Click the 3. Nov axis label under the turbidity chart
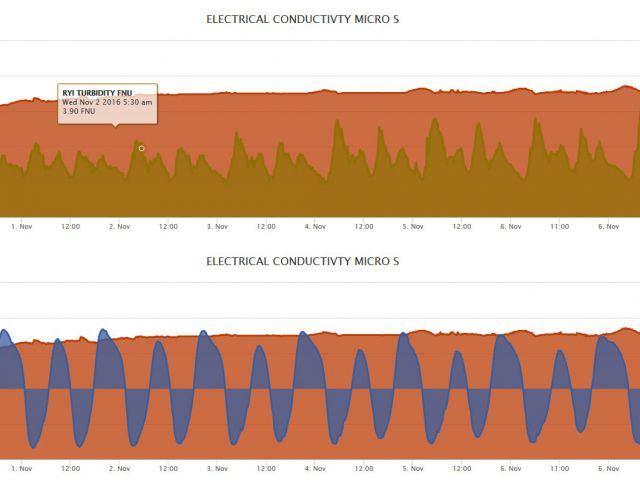Image resolution: width=640 pixels, height=480 pixels. (217, 226)
